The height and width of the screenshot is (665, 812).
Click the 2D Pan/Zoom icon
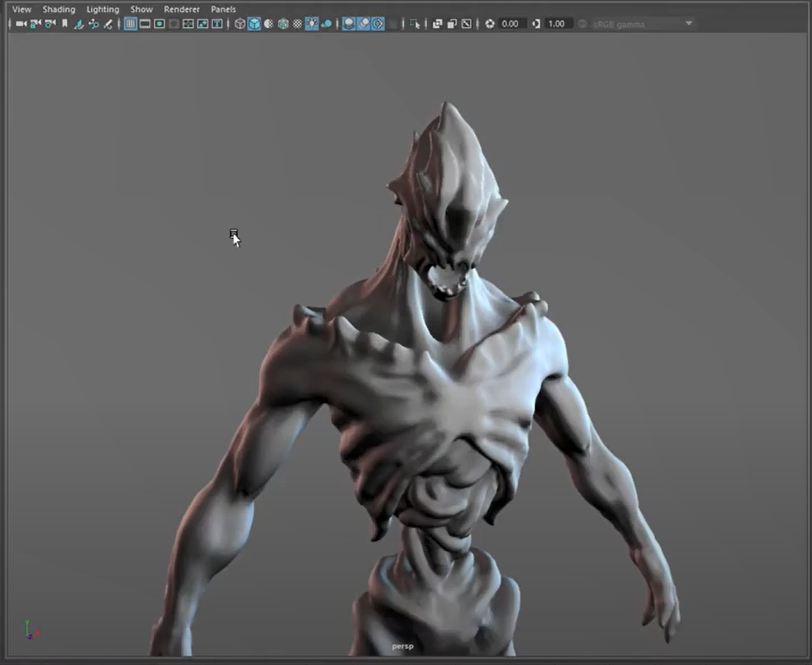pyautogui.click(x=93, y=24)
